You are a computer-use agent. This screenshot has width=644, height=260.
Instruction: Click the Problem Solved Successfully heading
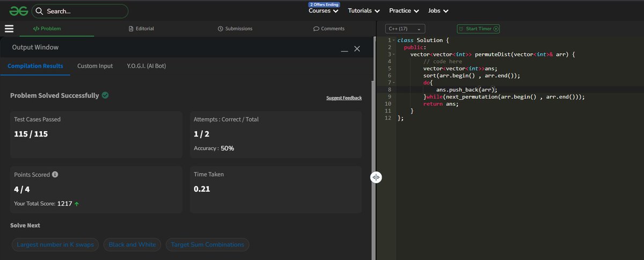(x=55, y=95)
